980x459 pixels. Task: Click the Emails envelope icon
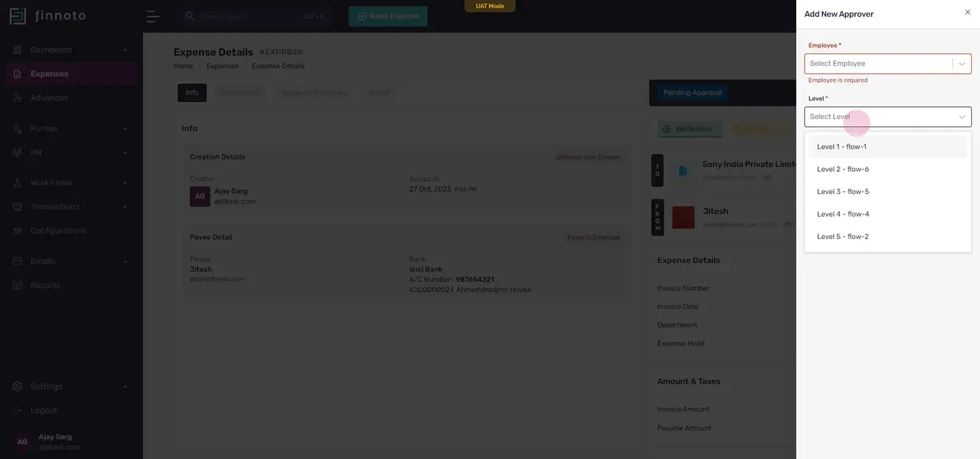(18, 262)
